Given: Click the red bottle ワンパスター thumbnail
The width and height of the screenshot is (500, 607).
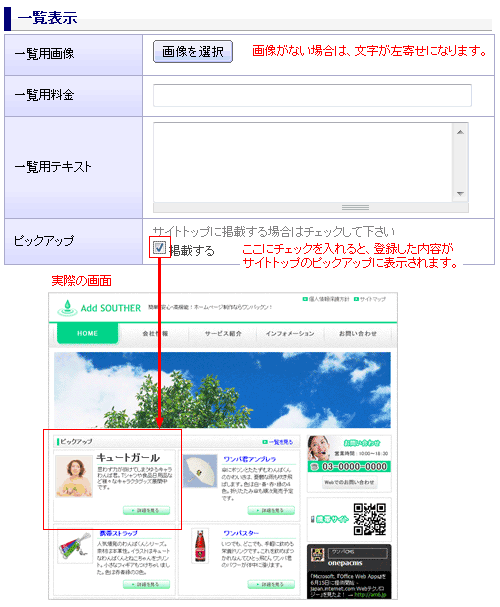Looking at the screenshot, I should click(200, 546).
